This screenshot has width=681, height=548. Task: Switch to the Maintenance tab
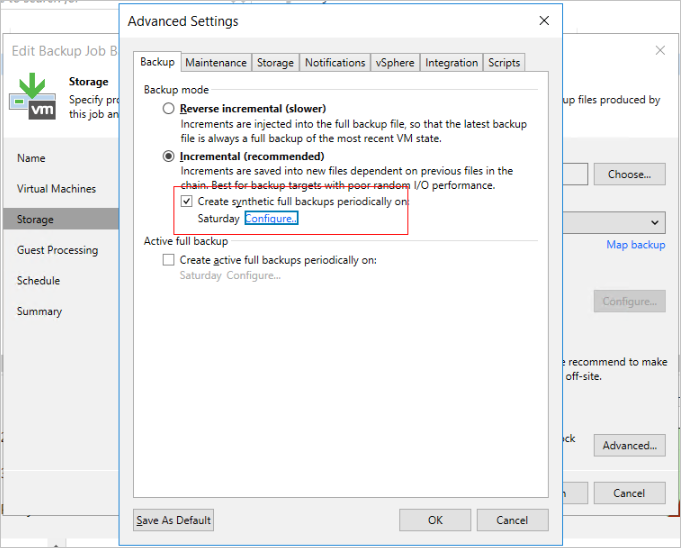(215, 62)
